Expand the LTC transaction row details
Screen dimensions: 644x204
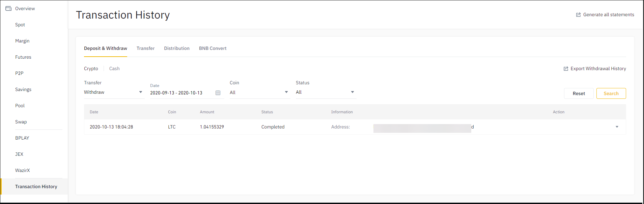click(617, 127)
